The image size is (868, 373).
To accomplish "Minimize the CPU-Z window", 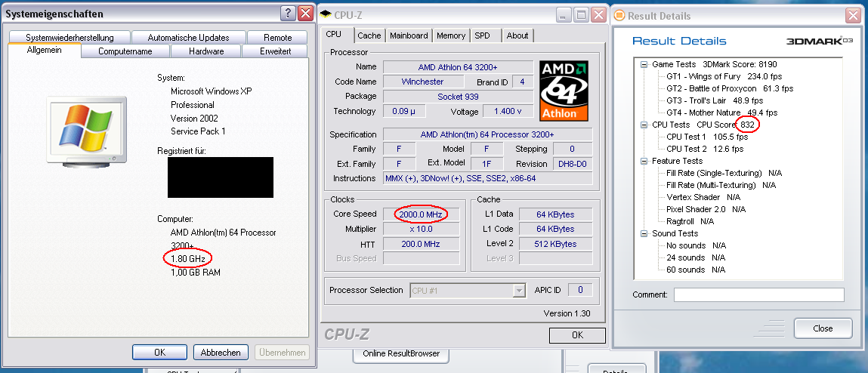I will (x=564, y=15).
